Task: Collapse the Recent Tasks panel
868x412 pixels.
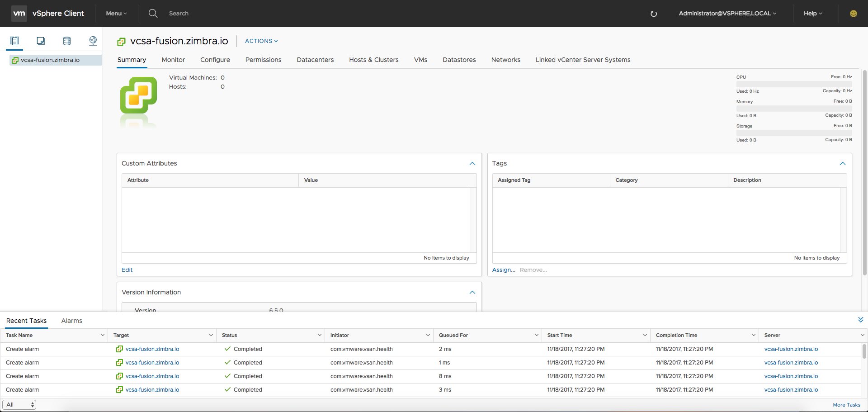Action: click(861, 320)
